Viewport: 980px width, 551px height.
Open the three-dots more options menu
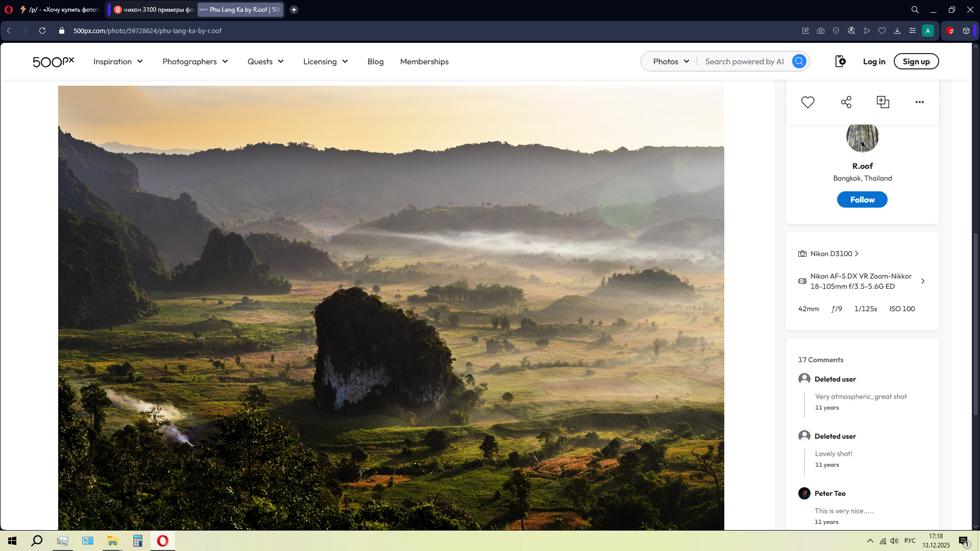point(919,102)
